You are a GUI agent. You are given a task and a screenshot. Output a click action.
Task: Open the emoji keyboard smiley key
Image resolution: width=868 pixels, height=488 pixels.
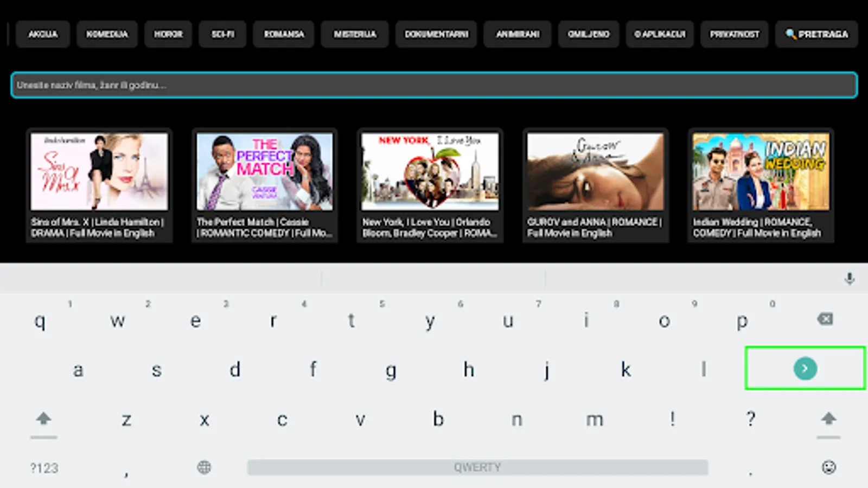click(828, 467)
